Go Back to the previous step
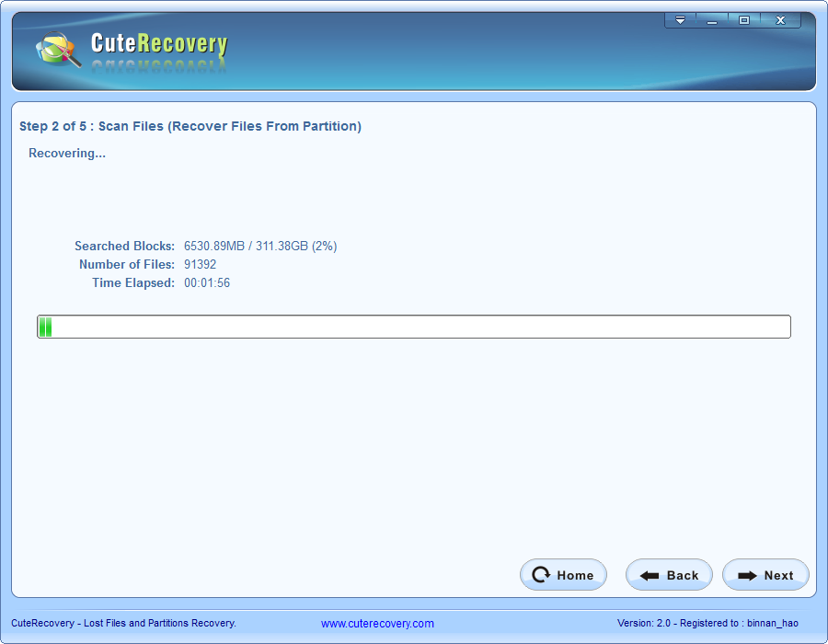This screenshot has width=828, height=644. tap(669, 575)
